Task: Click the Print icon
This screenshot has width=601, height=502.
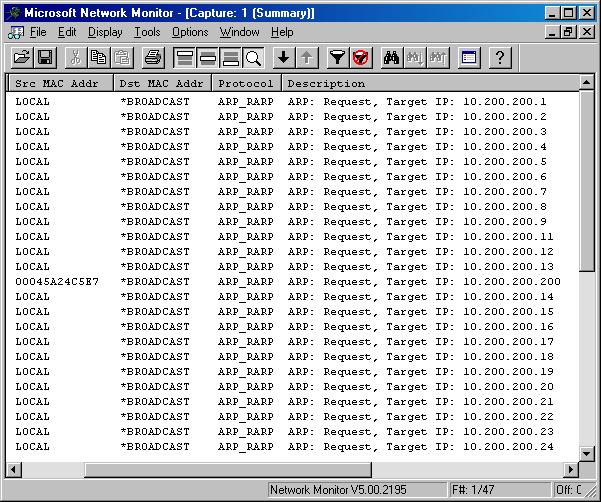Action: (x=152, y=58)
